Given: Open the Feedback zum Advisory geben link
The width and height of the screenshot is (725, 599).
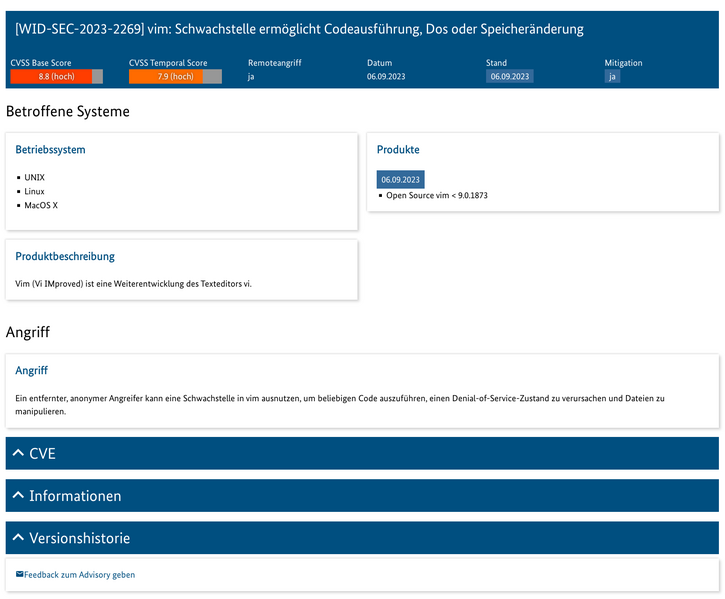Looking at the screenshot, I should click(x=79, y=575).
